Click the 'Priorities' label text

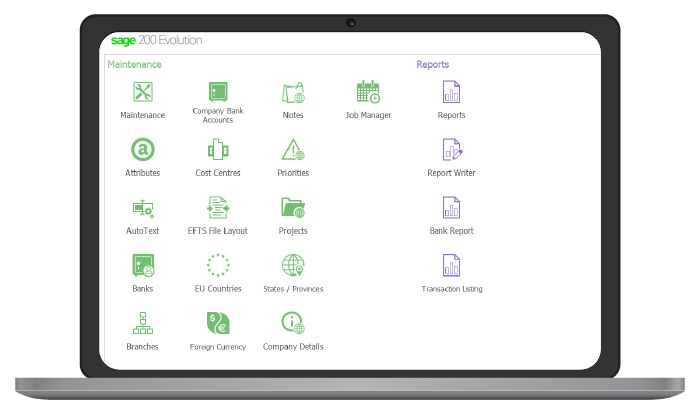293,173
